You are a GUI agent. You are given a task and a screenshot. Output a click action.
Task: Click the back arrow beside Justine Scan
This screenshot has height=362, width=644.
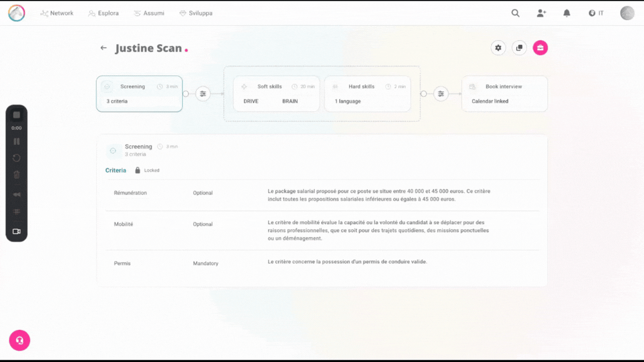104,48
